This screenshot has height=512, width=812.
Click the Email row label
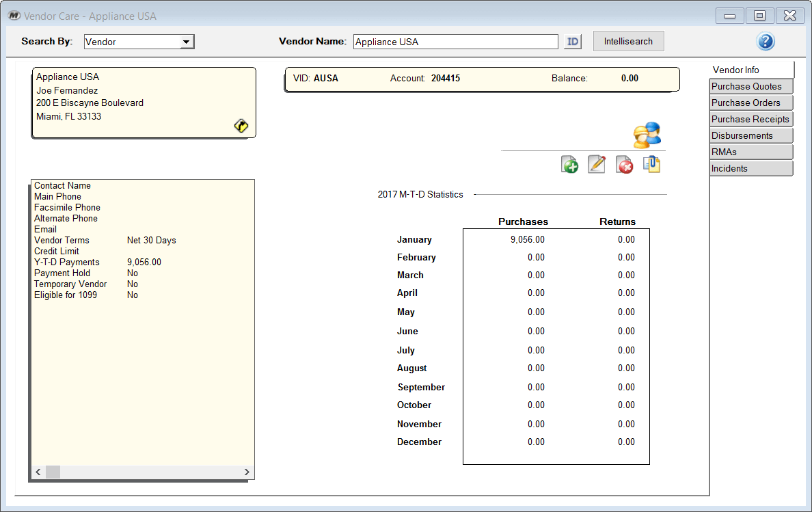click(46, 229)
